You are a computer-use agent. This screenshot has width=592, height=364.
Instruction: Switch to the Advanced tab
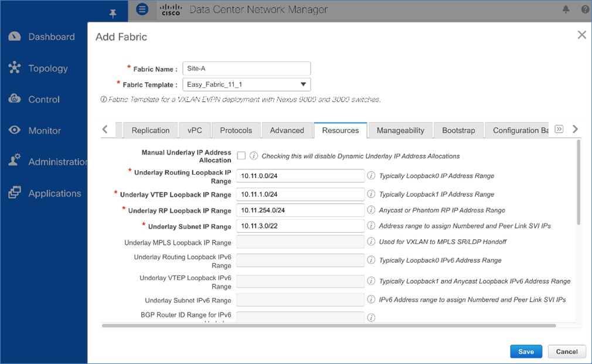pyautogui.click(x=287, y=130)
